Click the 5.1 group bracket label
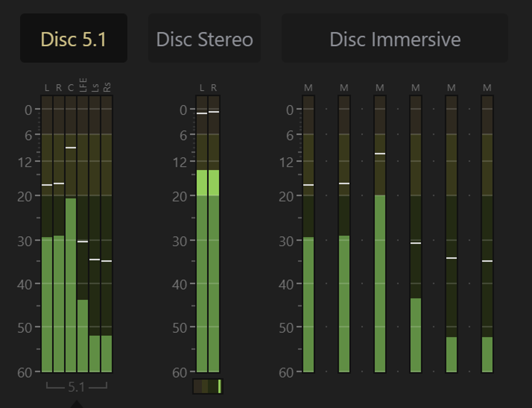Image resolution: width=532 pixels, height=408 pixels. point(76,387)
